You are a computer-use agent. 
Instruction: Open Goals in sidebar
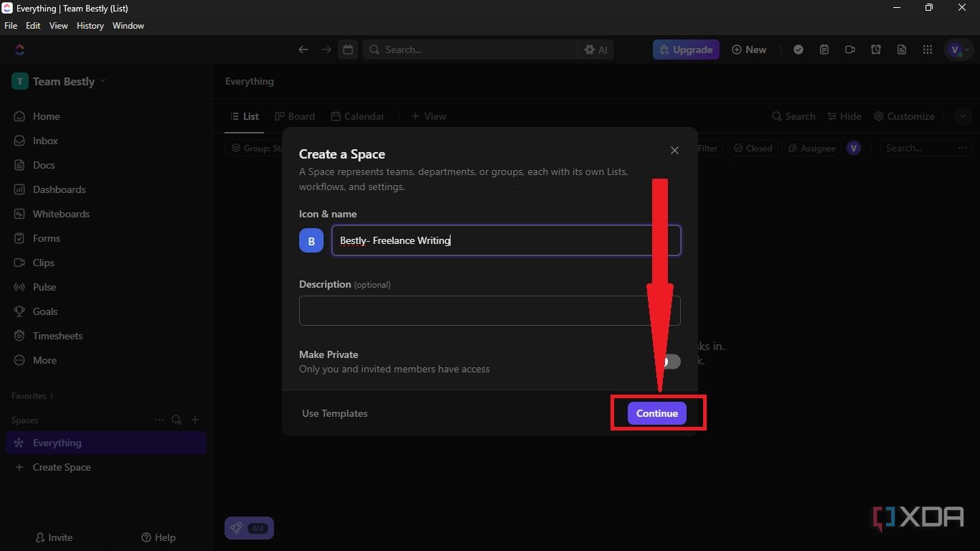pos(106,311)
